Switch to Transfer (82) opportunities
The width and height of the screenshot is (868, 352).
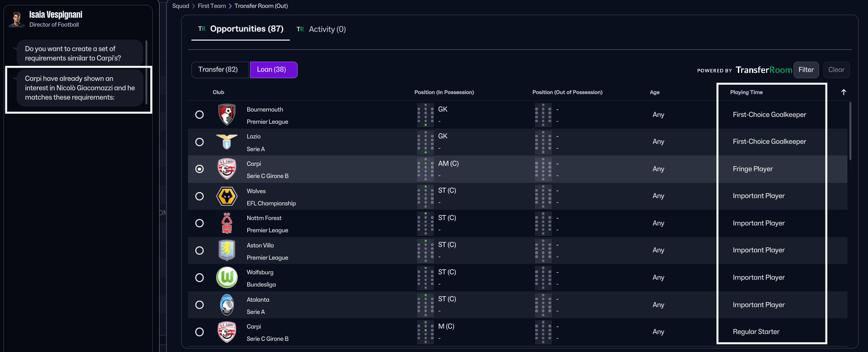[218, 70]
